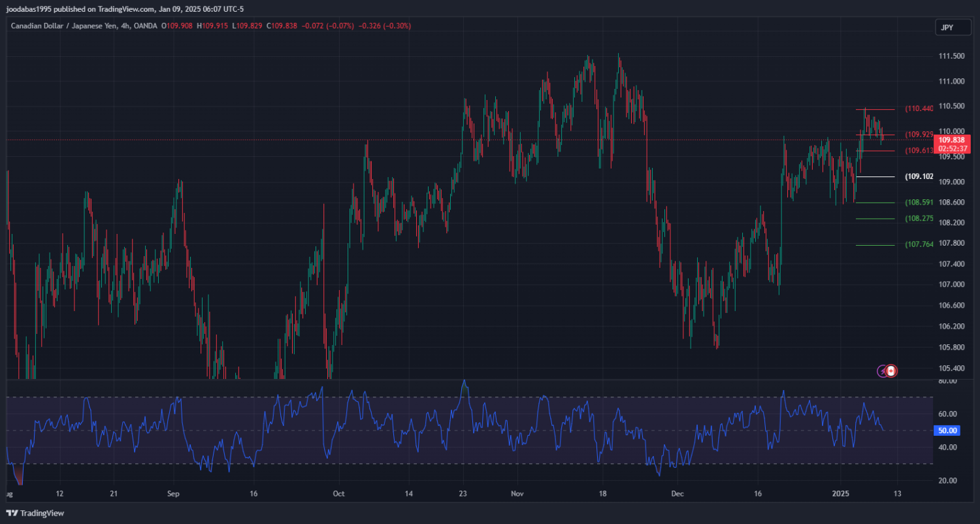Click the Nov label on time axis
980x524 pixels.
(517, 493)
